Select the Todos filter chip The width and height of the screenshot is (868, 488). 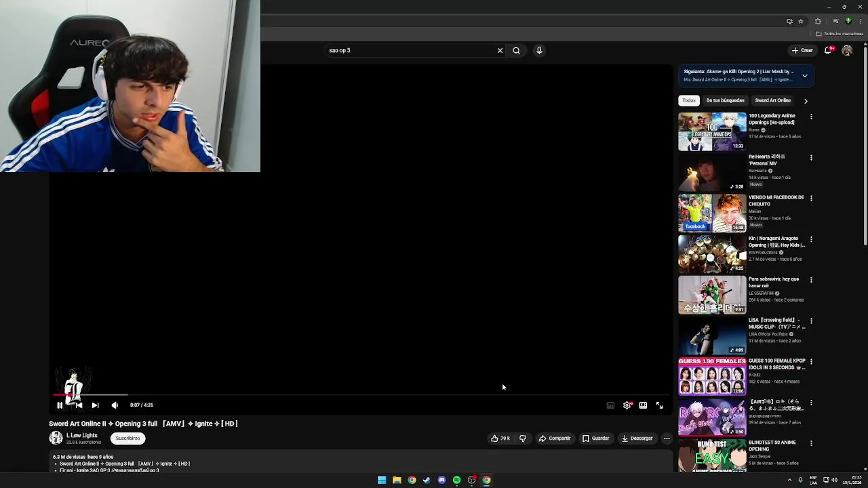tap(689, 100)
